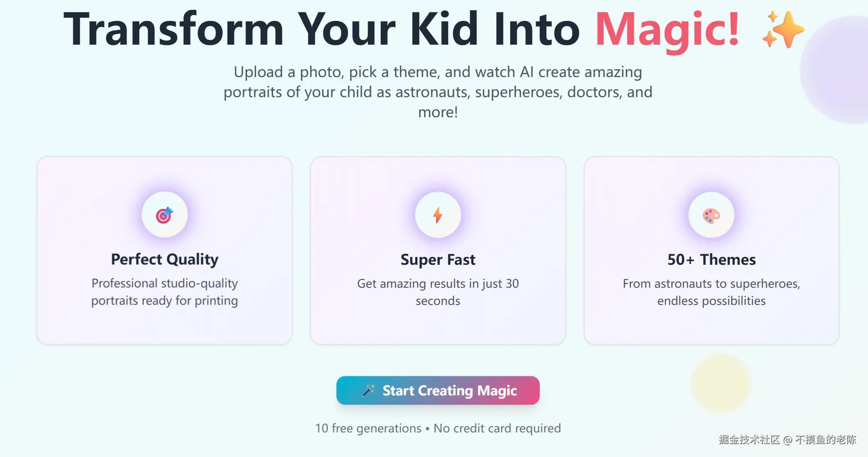Screen dimensions: 868x457
Task: Click the pink Magic! headline word
Action: click(x=667, y=30)
